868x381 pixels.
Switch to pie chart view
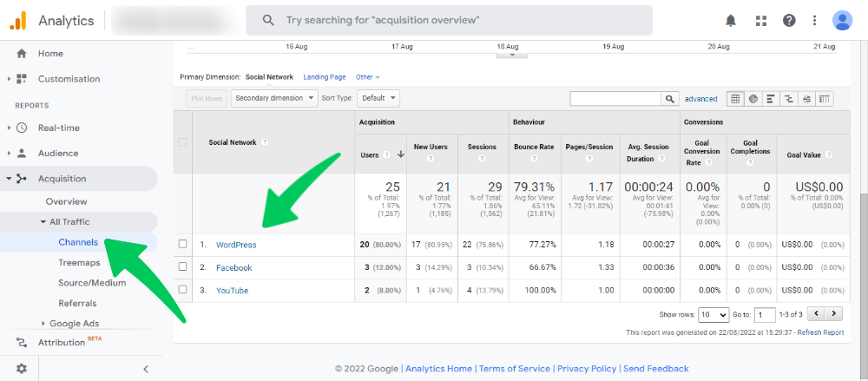753,99
